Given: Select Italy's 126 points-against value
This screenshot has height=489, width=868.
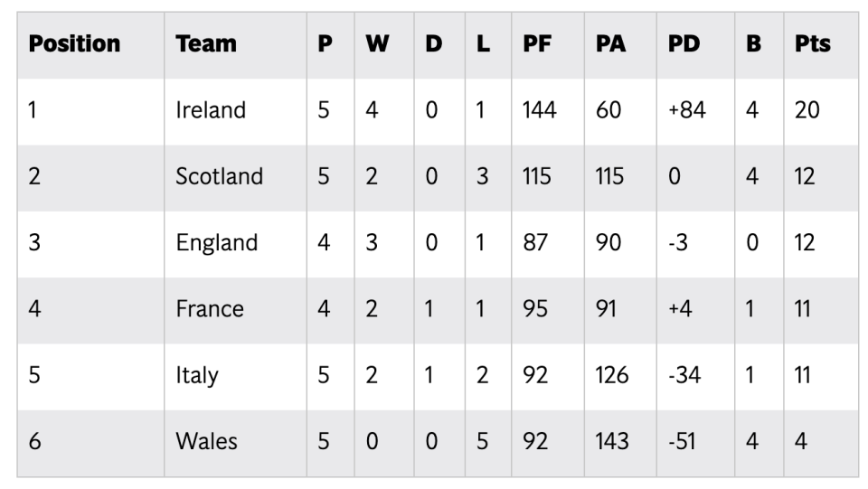Looking at the screenshot, I should click(x=612, y=375).
